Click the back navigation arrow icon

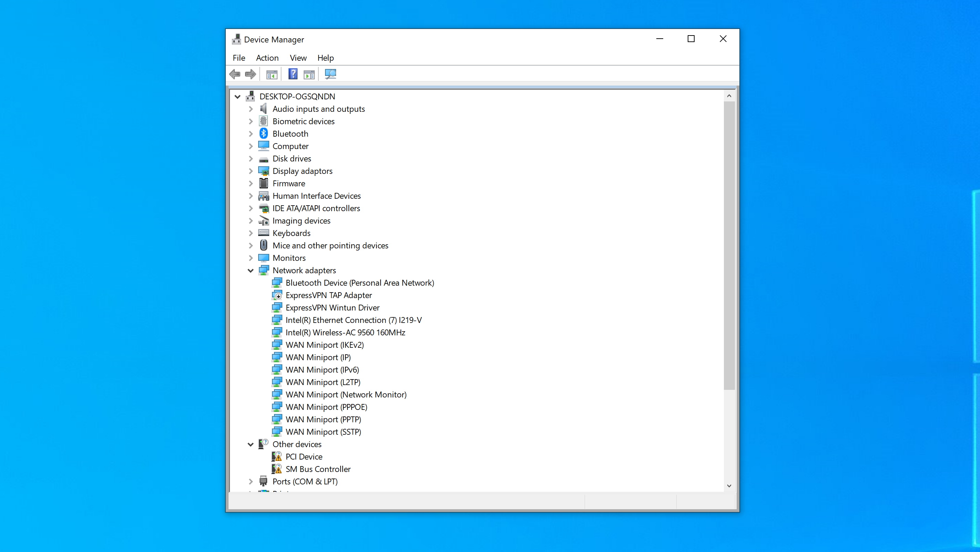point(235,74)
